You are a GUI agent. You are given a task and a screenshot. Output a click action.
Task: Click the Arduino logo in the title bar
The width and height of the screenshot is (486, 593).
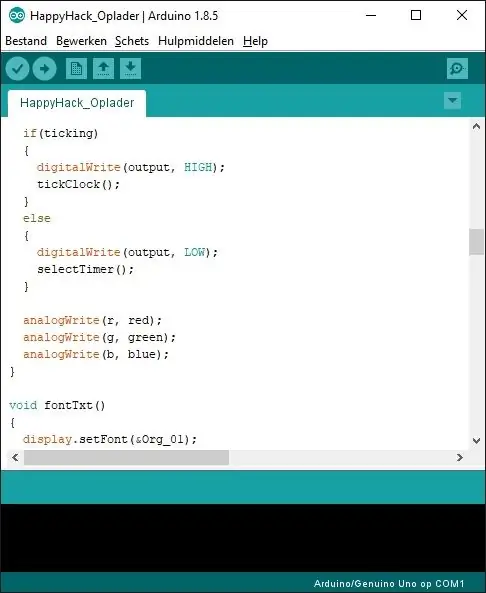(x=17, y=16)
